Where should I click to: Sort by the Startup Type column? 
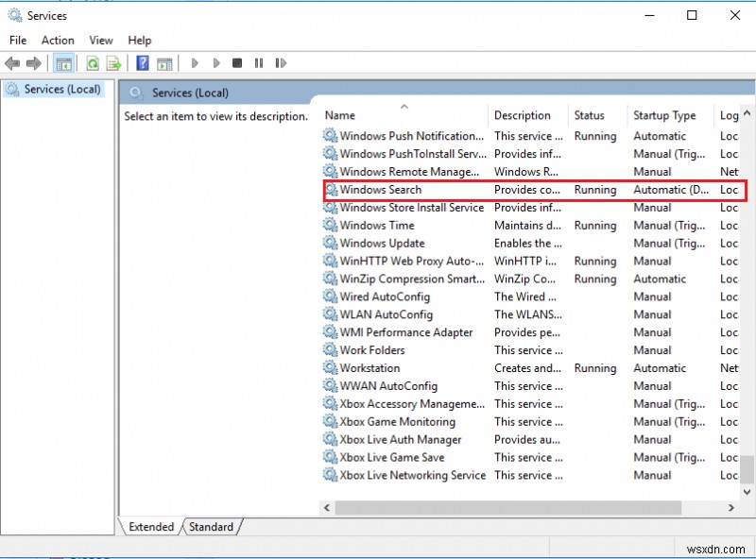(664, 114)
